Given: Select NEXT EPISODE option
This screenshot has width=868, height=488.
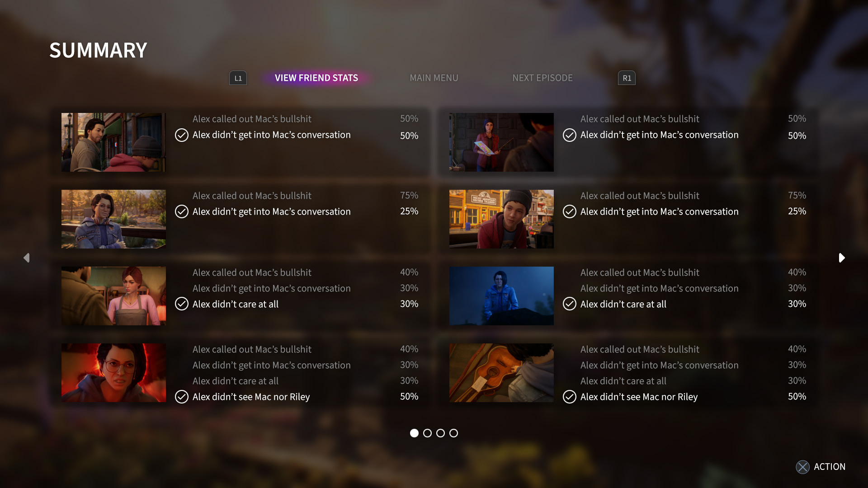Looking at the screenshot, I should (x=542, y=78).
